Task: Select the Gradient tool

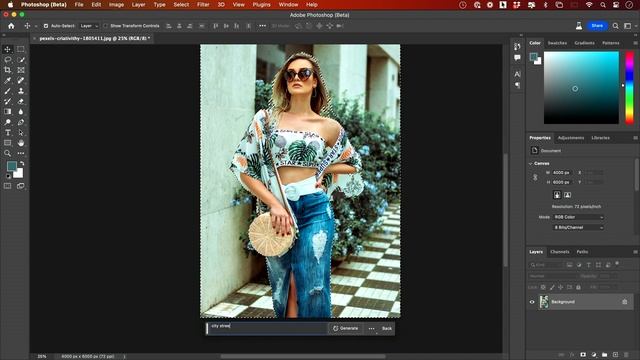Action: [7, 111]
